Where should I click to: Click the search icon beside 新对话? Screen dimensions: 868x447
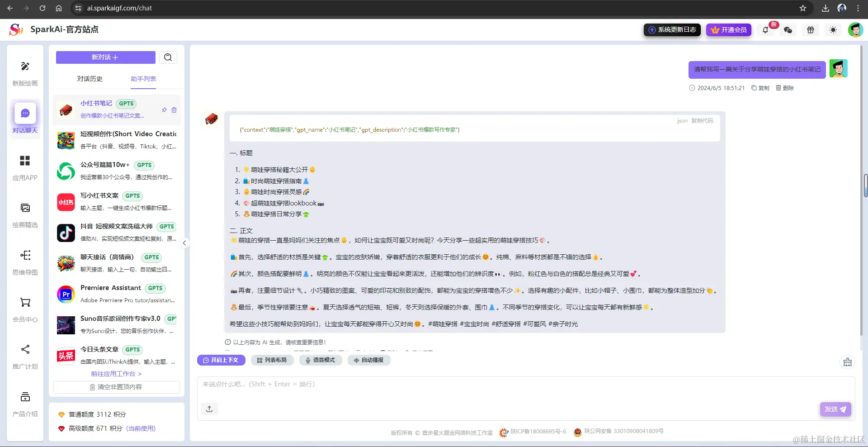168,57
